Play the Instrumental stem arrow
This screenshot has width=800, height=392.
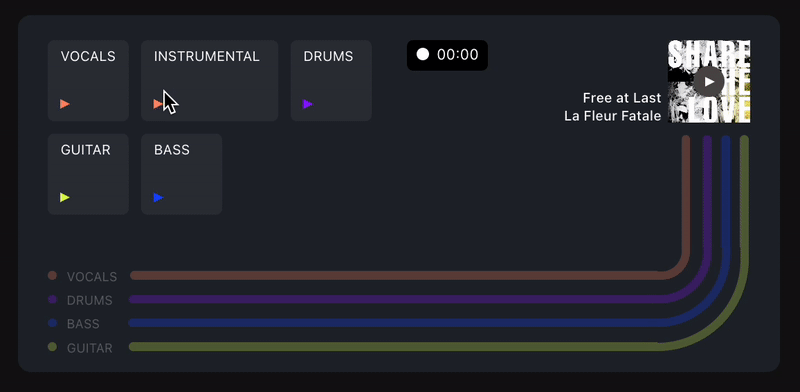(158, 104)
